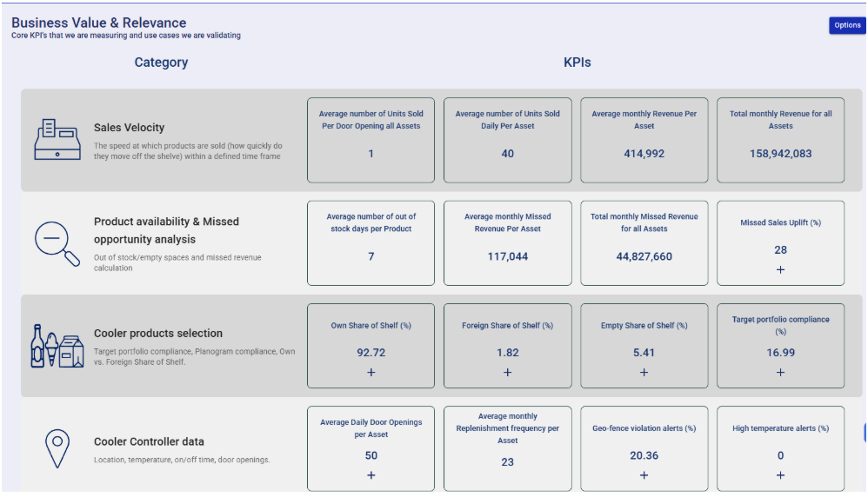Image resolution: width=868 pixels, height=497 pixels.
Task: Expand the Empty Share of Shelf card
Action: click(644, 372)
